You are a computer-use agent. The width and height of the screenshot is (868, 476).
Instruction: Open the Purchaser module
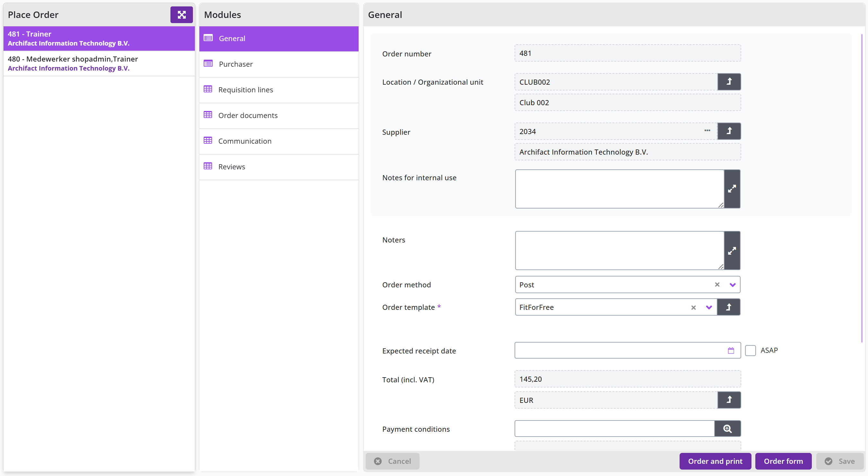pyautogui.click(x=279, y=64)
